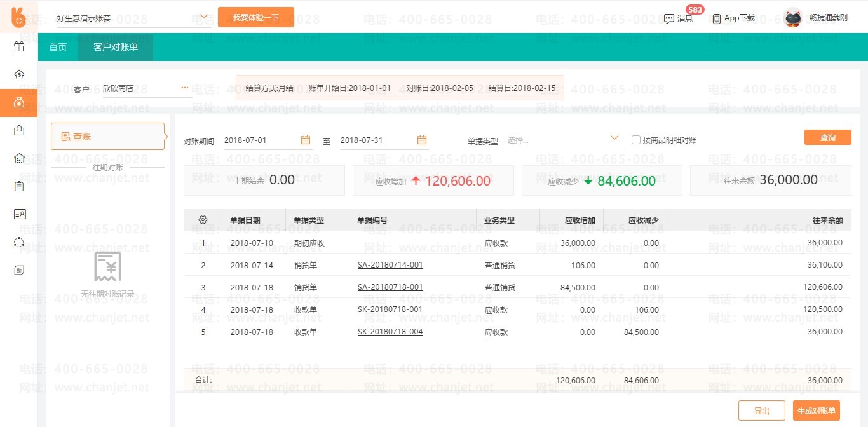
Task: Select the highlighted money bag sidebar icon
Action: 19,102
